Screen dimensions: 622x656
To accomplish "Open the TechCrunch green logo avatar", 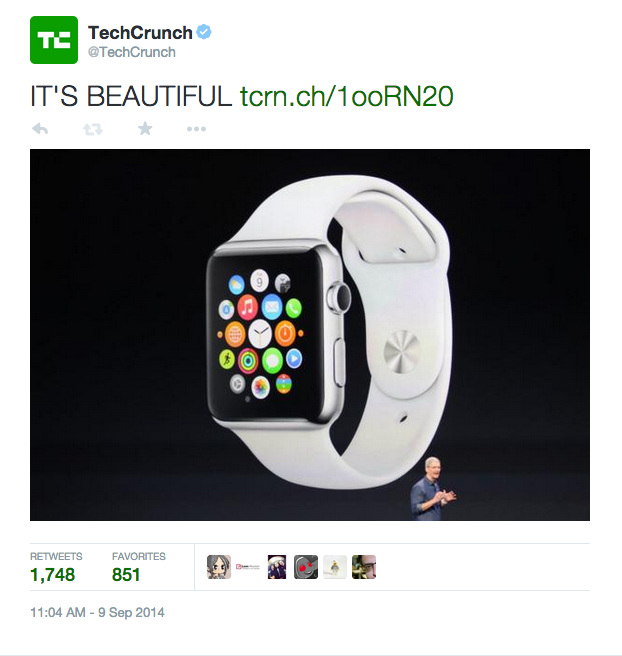I will click(x=54, y=40).
